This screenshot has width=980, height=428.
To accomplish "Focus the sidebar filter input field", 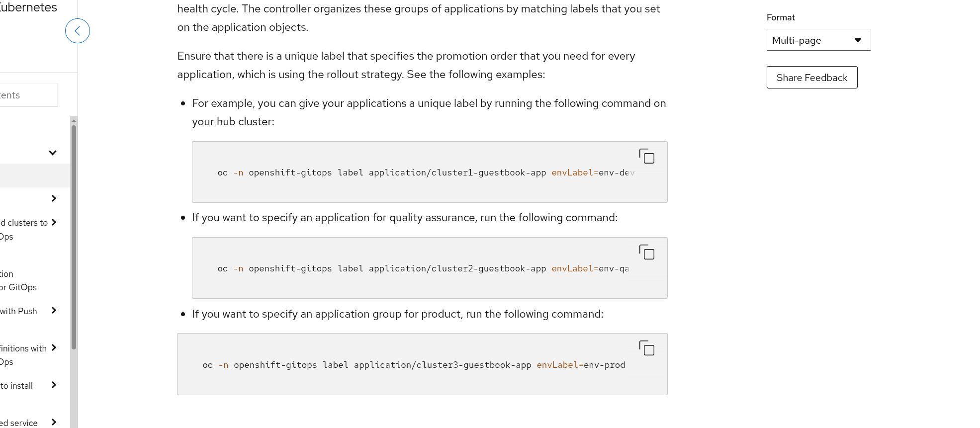I will [x=27, y=95].
